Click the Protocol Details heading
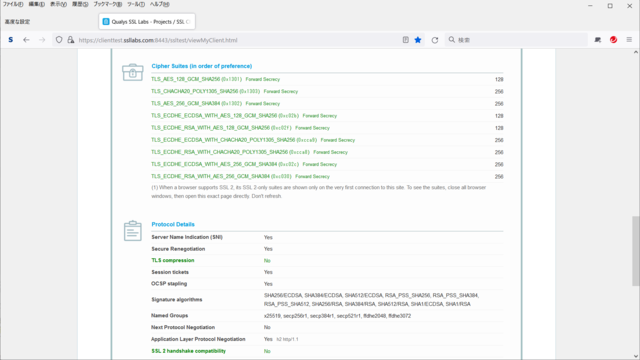 coord(173,224)
